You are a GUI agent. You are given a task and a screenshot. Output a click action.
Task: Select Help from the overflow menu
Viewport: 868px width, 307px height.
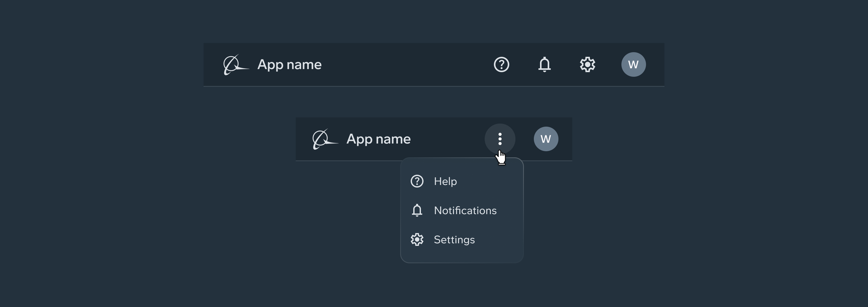tap(445, 181)
